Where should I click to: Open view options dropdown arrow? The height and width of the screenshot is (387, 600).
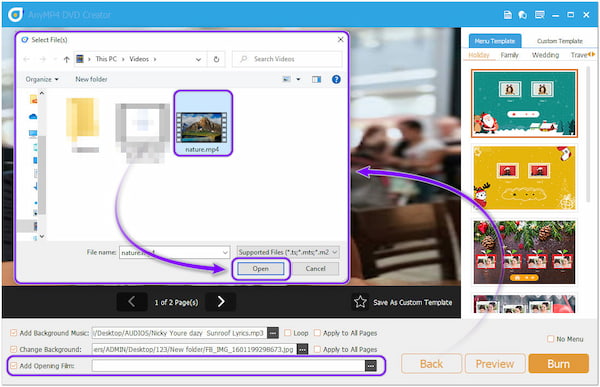[x=298, y=79]
